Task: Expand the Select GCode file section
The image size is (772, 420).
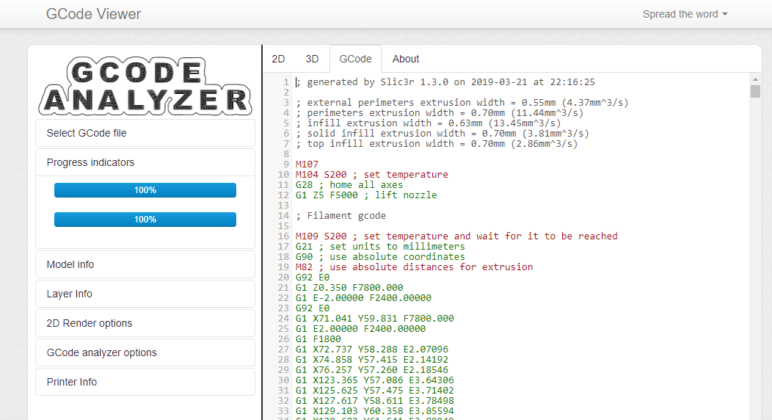Action: (145, 133)
